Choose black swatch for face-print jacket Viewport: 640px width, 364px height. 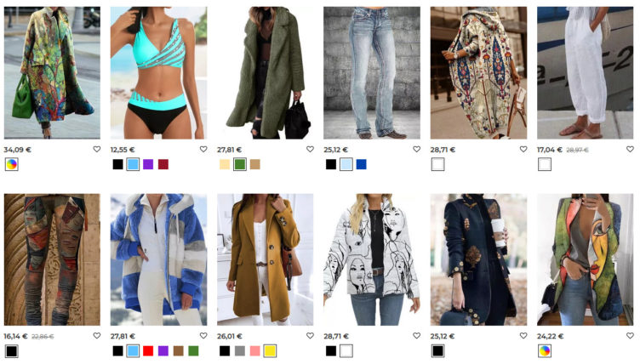point(331,351)
